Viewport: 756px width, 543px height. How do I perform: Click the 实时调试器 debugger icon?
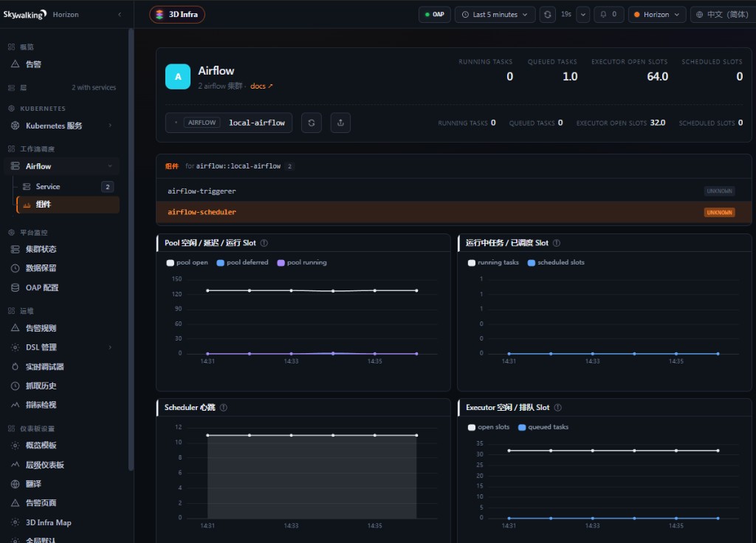16,366
